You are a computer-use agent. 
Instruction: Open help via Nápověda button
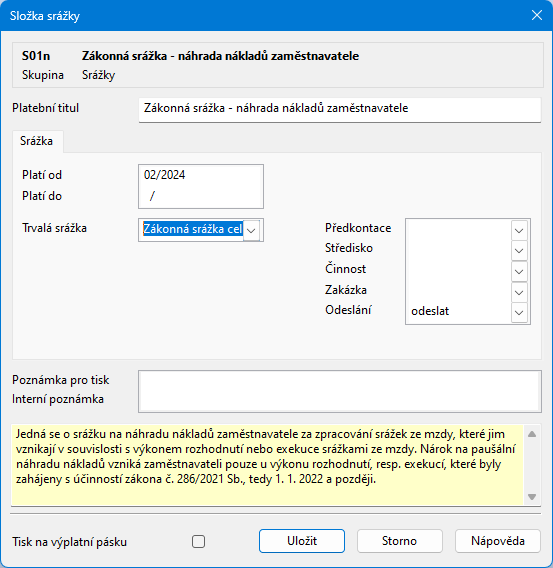click(x=498, y=541)
